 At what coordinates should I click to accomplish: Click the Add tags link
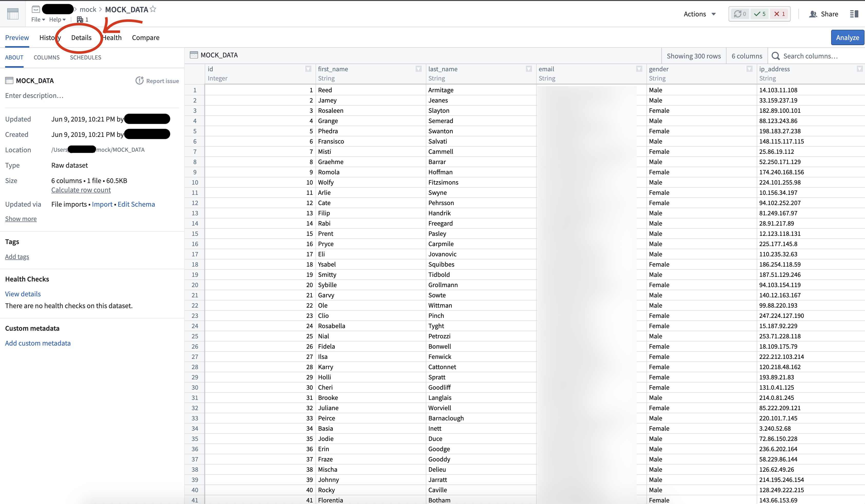[x=17, y=257]
